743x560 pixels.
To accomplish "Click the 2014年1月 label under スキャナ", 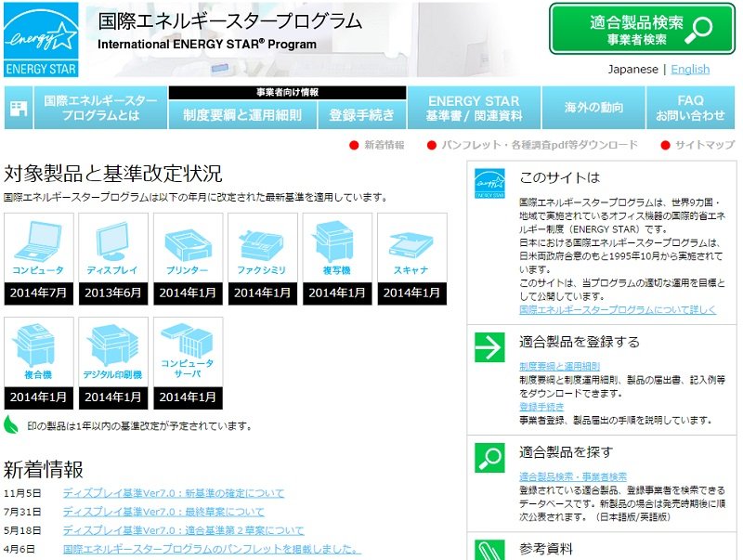I will [411, 293].
